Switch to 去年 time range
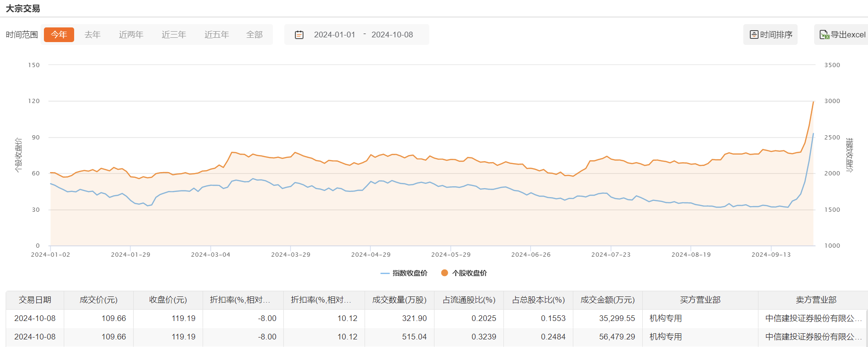 93,35
